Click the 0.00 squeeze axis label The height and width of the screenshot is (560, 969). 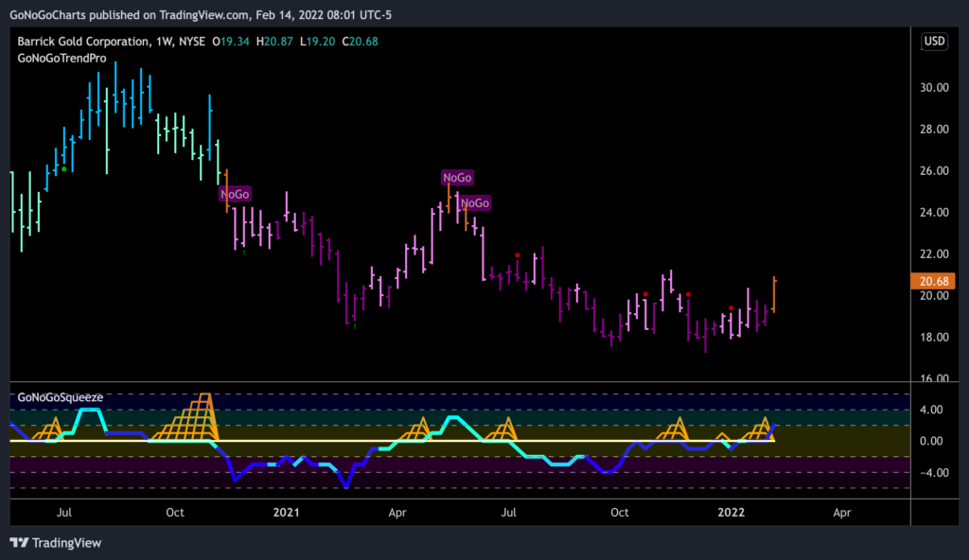coord(931,442)
